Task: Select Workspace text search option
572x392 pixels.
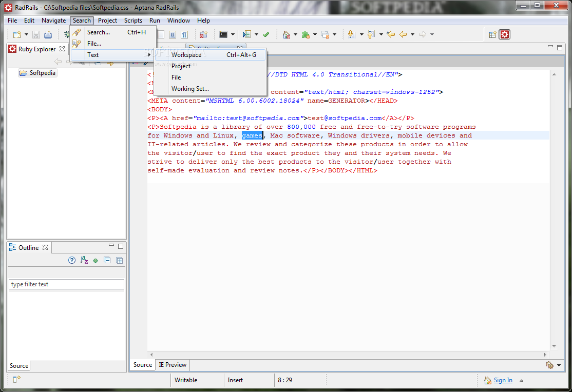Action: pyautogui.click(x=211, y=55)
